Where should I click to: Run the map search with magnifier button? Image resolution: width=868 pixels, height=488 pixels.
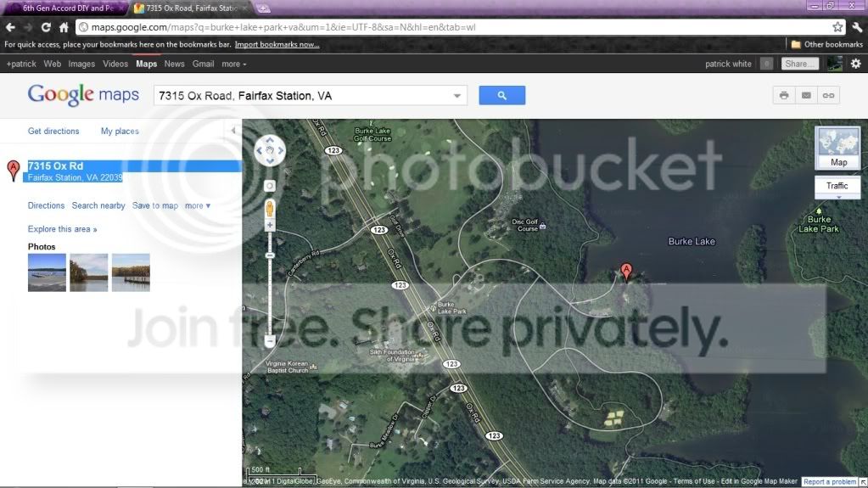(501, 95)
